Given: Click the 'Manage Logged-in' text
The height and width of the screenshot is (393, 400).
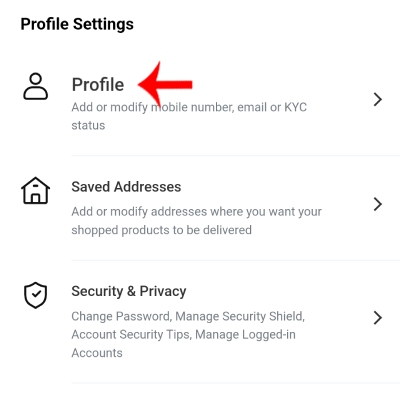Looking at the screenshot, I should [x=245, y=334].
